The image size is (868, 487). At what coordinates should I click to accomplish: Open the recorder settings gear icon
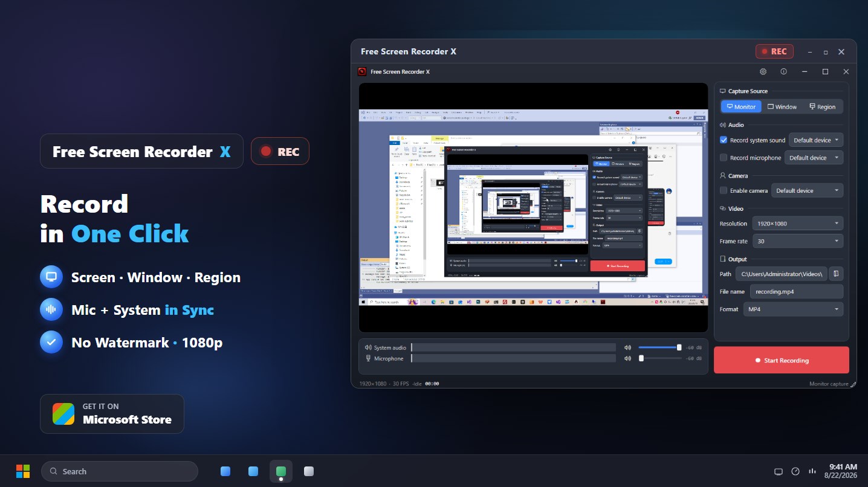click(x=763, y=71)
